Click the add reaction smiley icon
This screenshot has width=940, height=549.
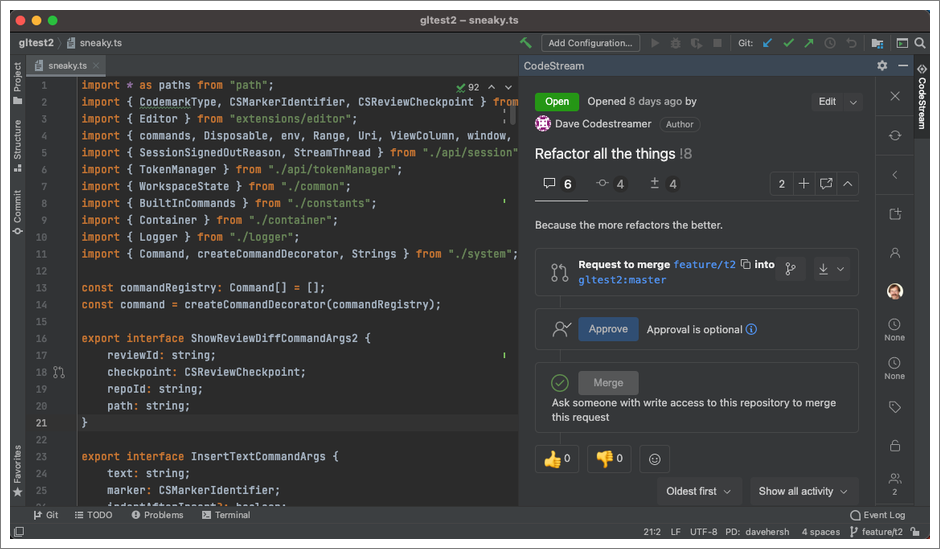click(x=655, y=459)
